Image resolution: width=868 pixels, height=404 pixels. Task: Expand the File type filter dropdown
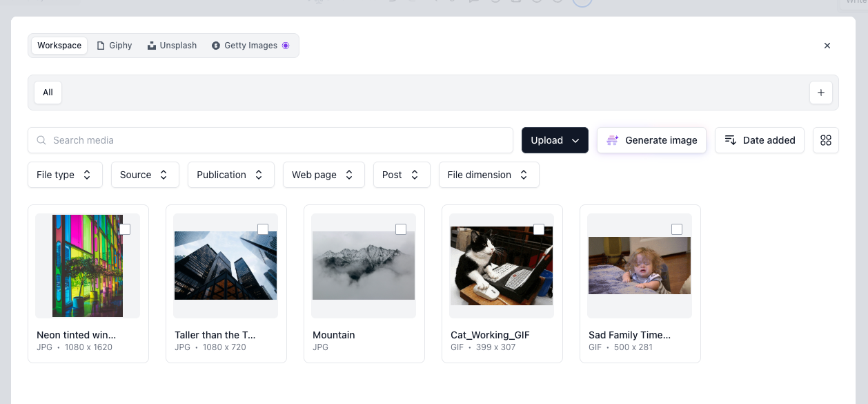pyautogui.click(x=65, y=175)
